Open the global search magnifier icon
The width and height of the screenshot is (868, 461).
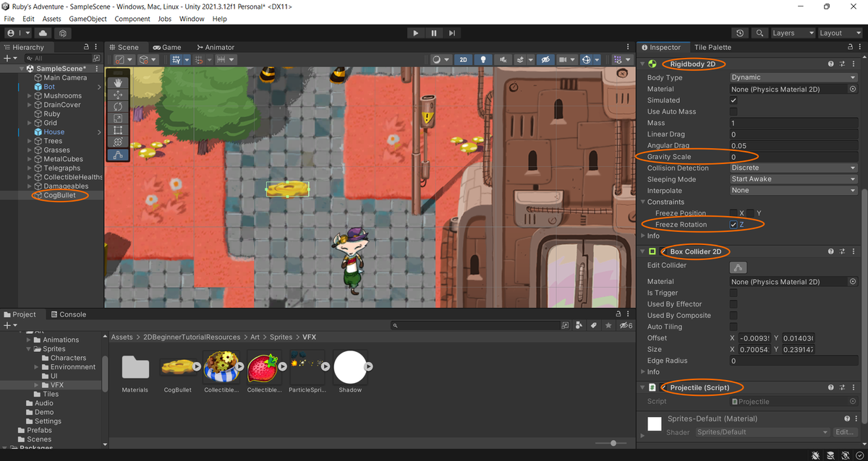pyautogui.click(x=759, y=33)
